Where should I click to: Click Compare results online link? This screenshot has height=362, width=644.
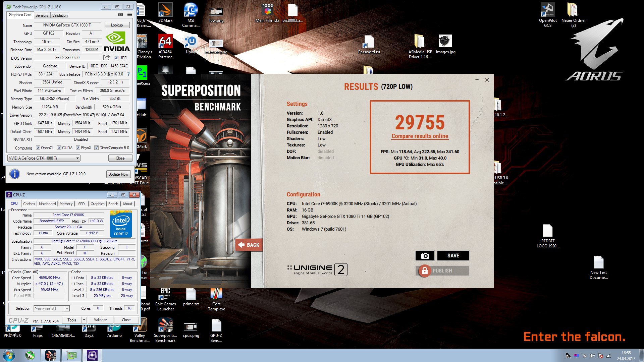(420, 136)
